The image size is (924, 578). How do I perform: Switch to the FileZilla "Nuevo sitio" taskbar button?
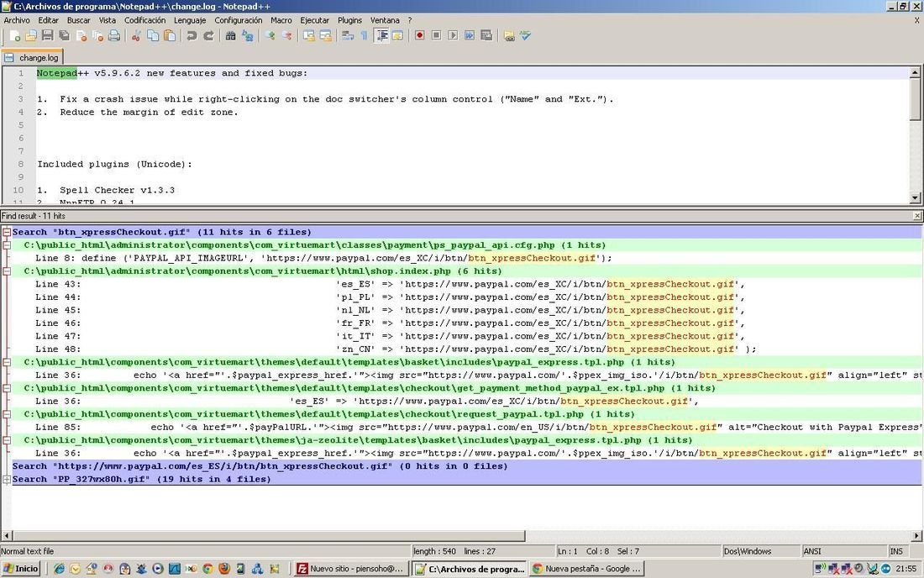tap(351, 569)
